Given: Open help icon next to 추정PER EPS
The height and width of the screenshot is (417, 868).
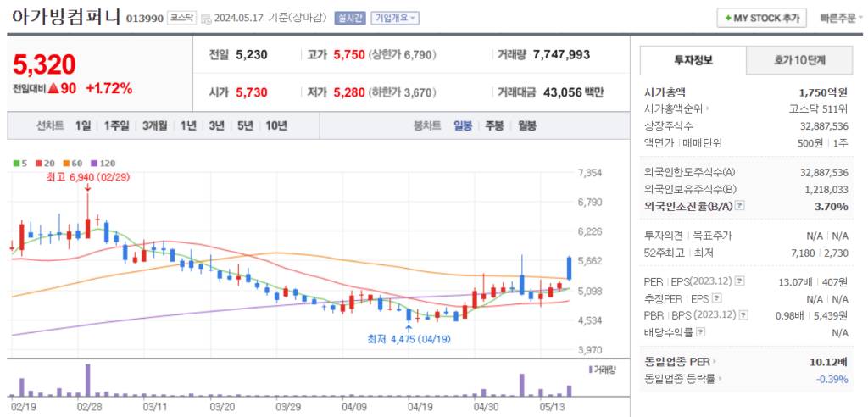Looking at the screenshot, I should click(717, 298).
